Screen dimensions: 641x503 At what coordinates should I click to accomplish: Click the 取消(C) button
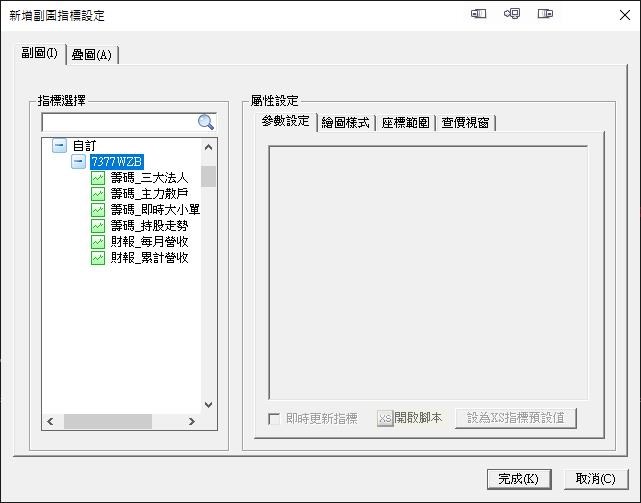pyautogui.click(x=596, y=479)
